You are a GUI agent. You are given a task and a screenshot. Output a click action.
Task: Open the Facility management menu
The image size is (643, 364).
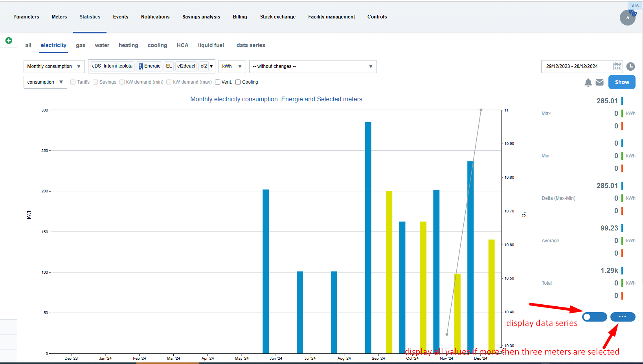pyautogui.click(x=331, y=17)
